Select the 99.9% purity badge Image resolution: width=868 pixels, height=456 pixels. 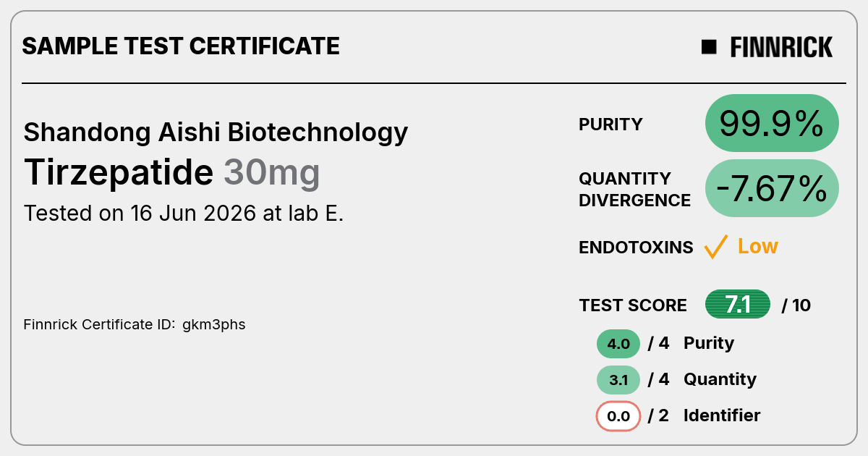(772, 124)
